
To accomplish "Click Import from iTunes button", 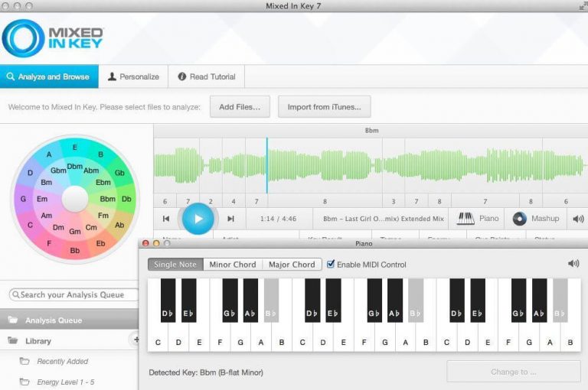I will click(x=325, y=107).
